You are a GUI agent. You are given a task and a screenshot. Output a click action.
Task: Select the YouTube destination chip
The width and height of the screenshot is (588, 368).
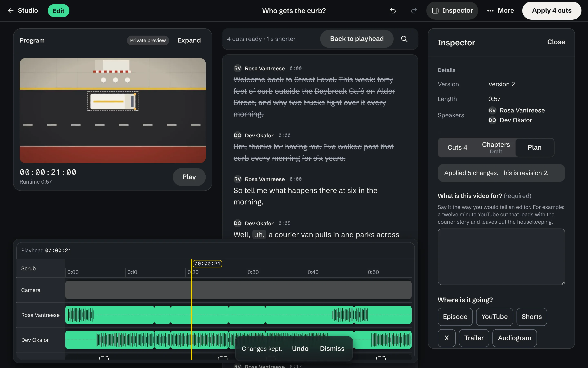(494, 317)
